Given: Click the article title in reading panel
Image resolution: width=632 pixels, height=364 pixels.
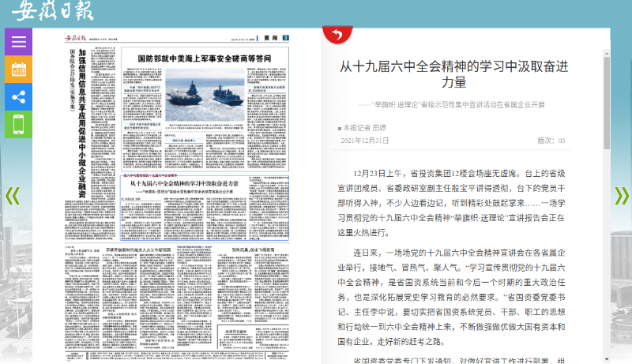Looking at the screenshot, I should point(465,73).
